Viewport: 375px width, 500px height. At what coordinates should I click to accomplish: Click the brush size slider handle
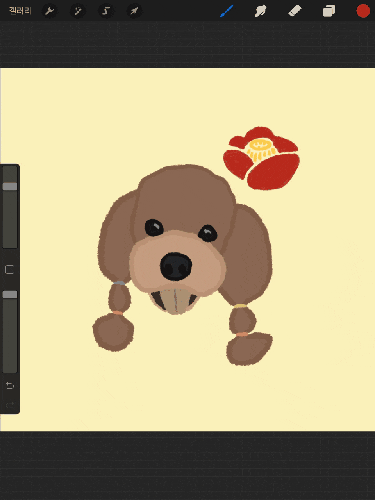tap(10, 186)
